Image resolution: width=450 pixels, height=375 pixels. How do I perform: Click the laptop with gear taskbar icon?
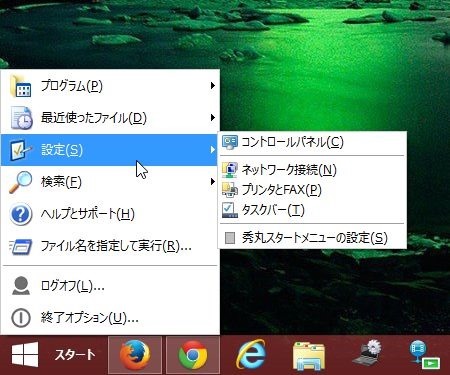pos(367,354)
